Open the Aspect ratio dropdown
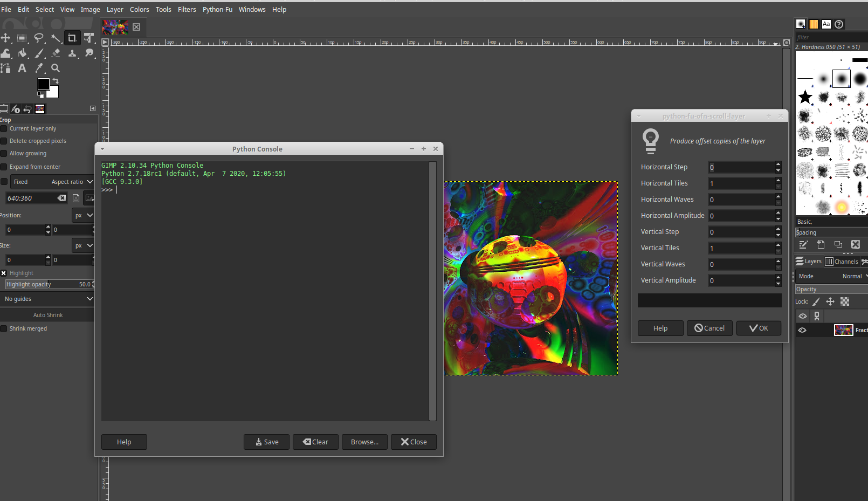The height and width of the screenshot is (501, 868). click(x=72, y=182)
